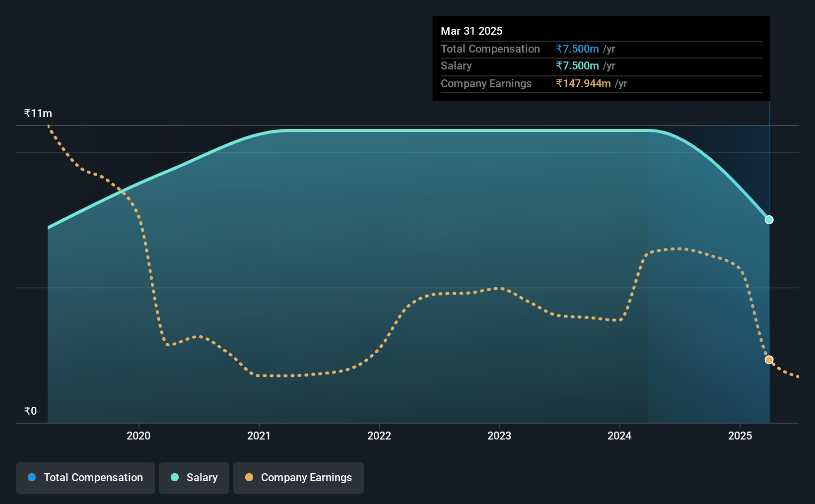The height and width of the screenshot is (504, 815).
Task: Click the Salary label in tooltip
Action: pos(456,65)
